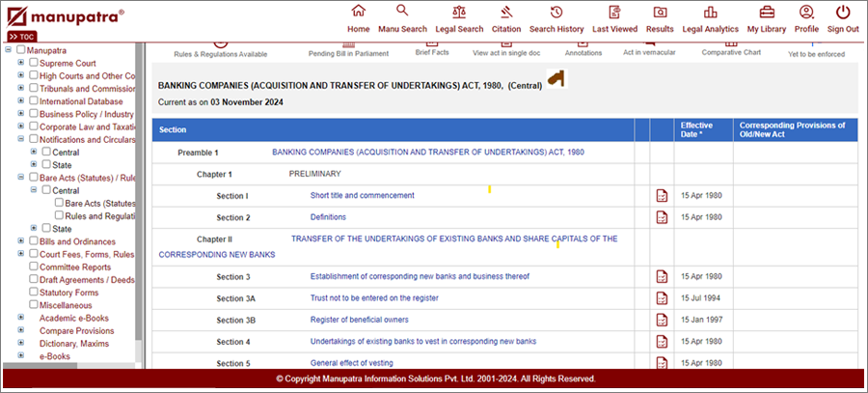The height and width of the screenshot is (393, 868).
Task: Go to the Home icon
Action: [358, 11]
